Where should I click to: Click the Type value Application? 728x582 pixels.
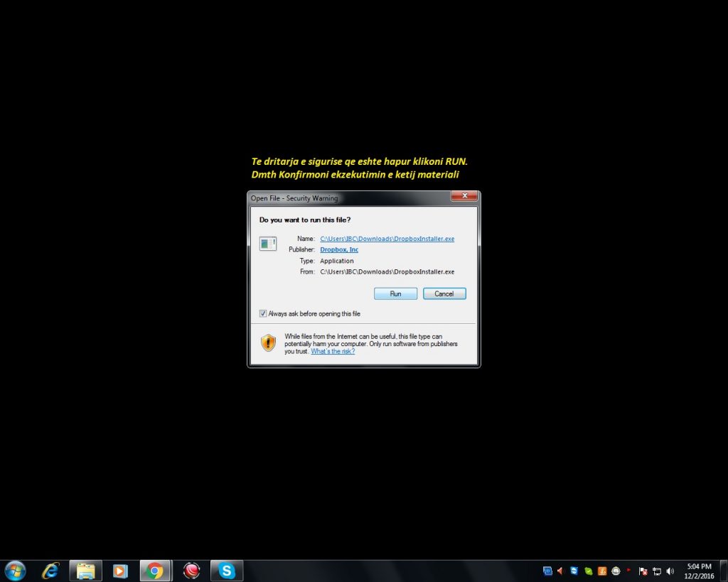coord(336,261)
